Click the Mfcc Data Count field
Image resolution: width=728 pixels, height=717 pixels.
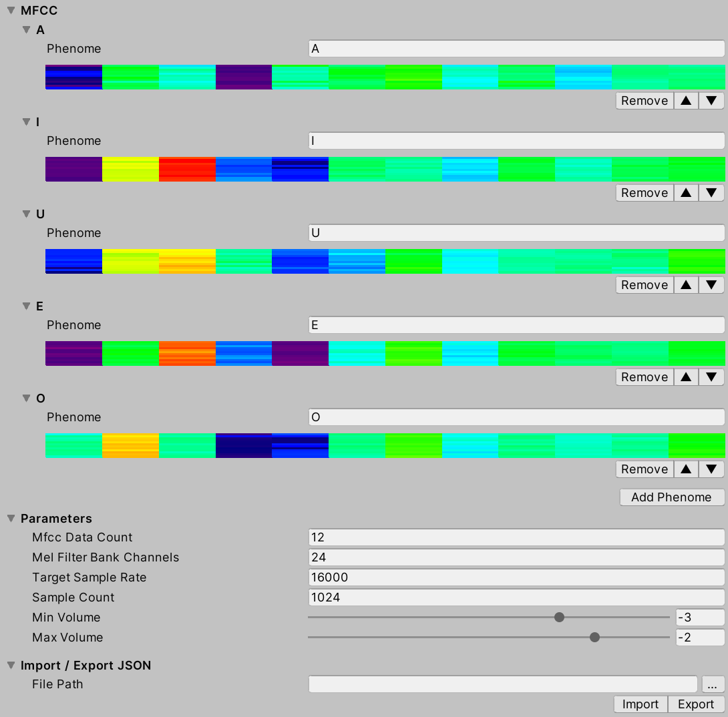pos(516,537)
